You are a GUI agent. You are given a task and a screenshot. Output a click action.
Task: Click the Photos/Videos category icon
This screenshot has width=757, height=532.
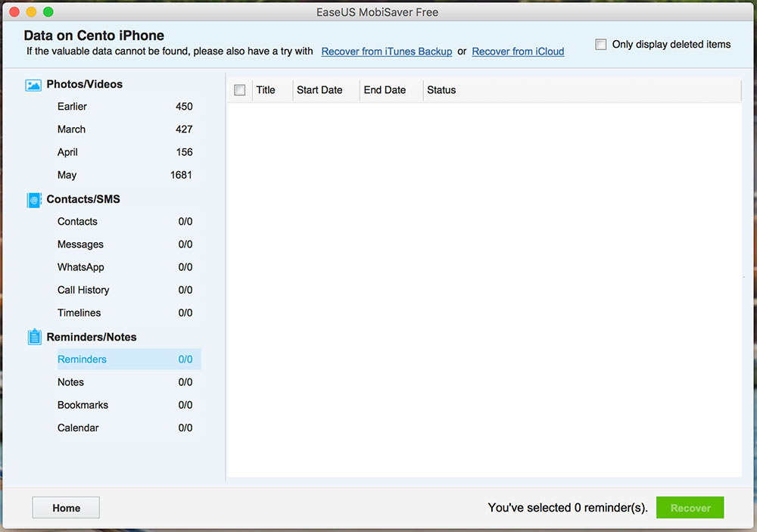tap(33, 86)
